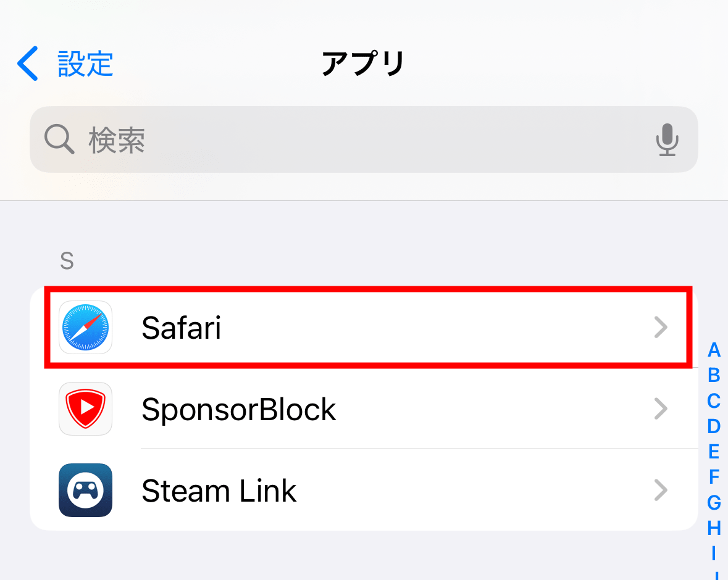The image size is (728, 580).
Task: Focus the 検索 search field
Action: pos(364,139)
